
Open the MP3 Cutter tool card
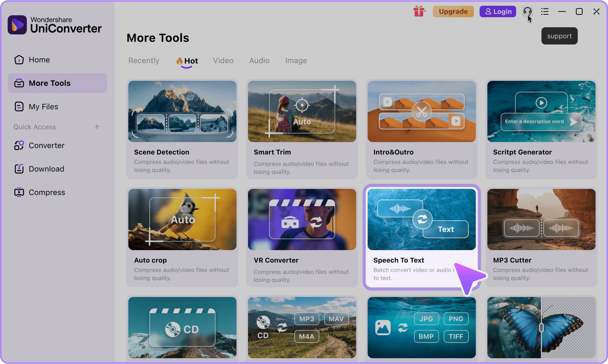(541, 237)
